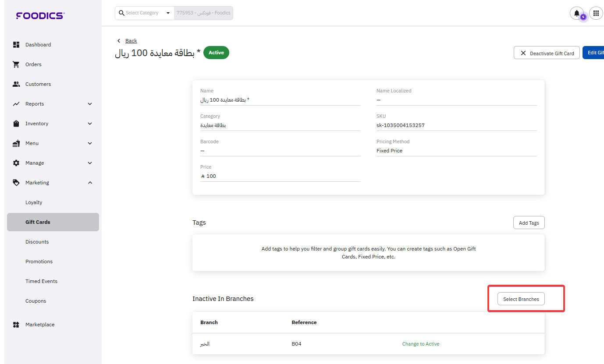
Task: Click the Inventory bag icon
Action: pyautogui.click(x=16, y=124)
